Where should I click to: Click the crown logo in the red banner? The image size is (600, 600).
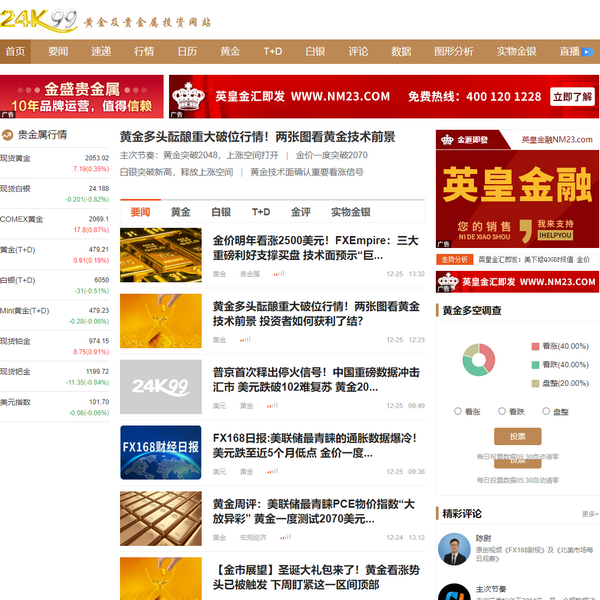(x=189, y=97)
